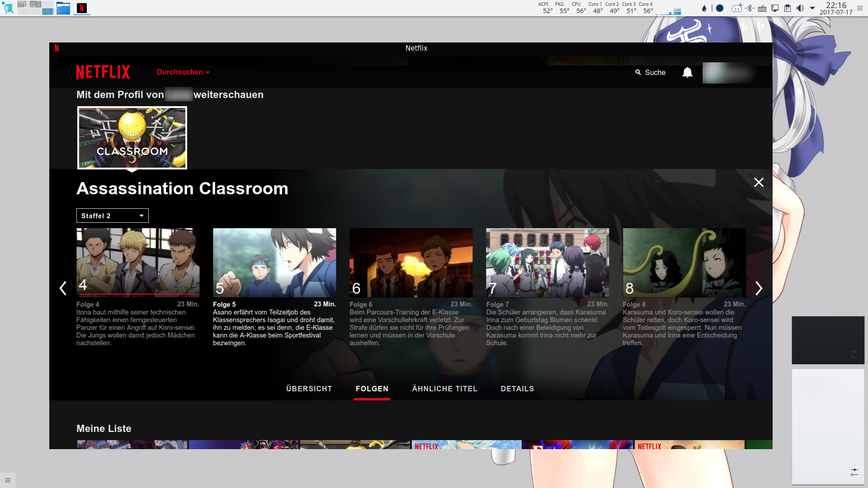Open the DETAILS tab
Screen dimensions: 868x488
coord(517,389)
